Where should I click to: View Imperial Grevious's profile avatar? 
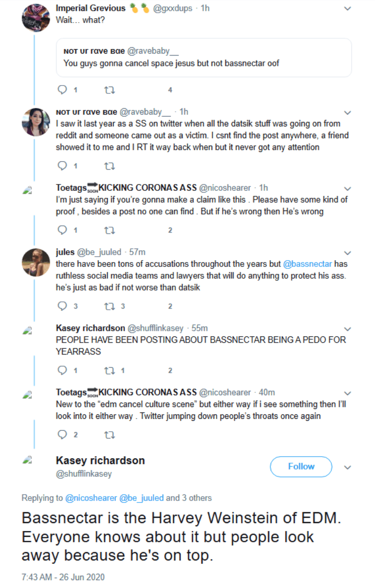coord(35,18)
